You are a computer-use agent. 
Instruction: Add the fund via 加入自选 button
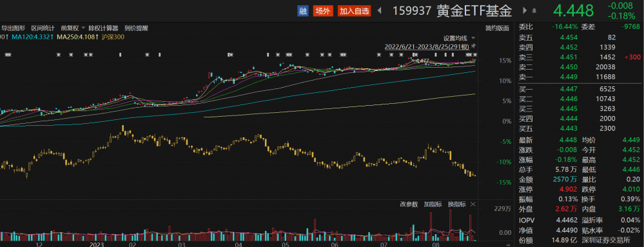click(355, 11)
